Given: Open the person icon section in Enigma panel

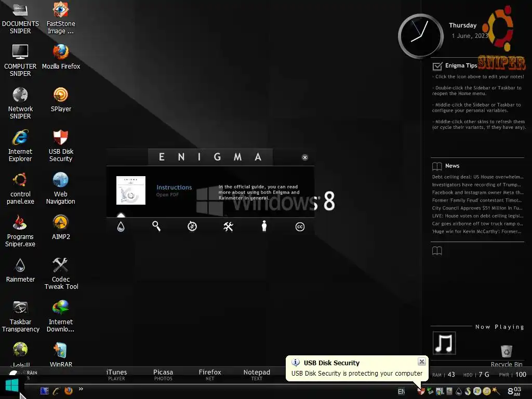Looking at the screenshot, I should [264, 226].
